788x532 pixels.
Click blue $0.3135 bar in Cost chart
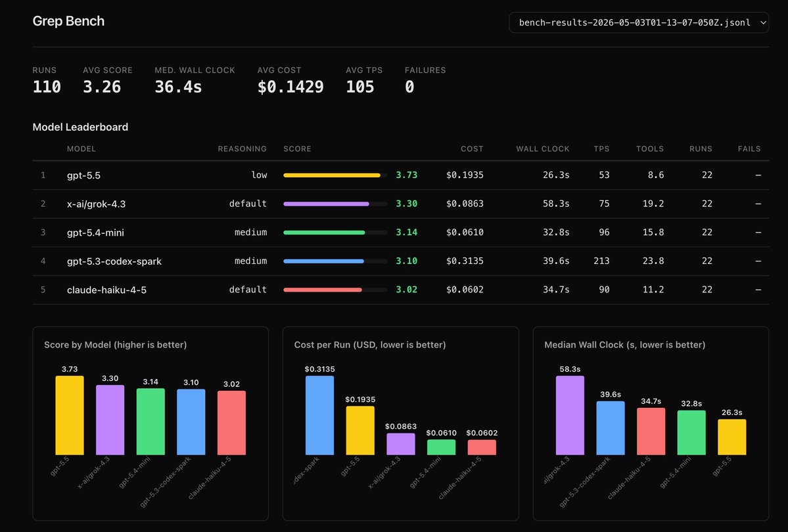coord(319,416)
